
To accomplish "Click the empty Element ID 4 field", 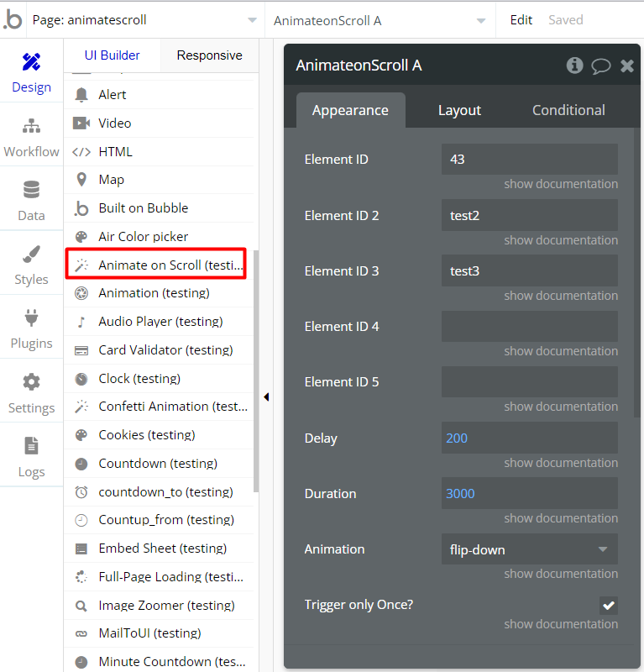I will click(530, 326).
